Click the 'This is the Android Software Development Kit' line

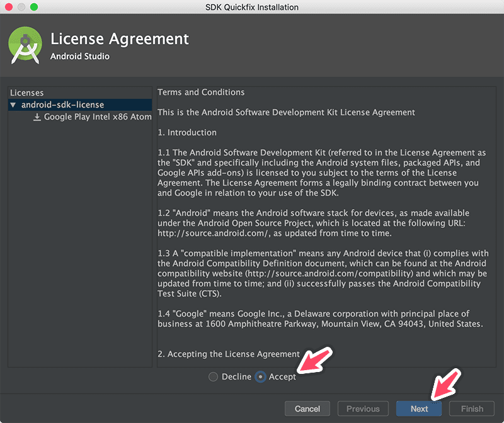(x=286, y=113)
